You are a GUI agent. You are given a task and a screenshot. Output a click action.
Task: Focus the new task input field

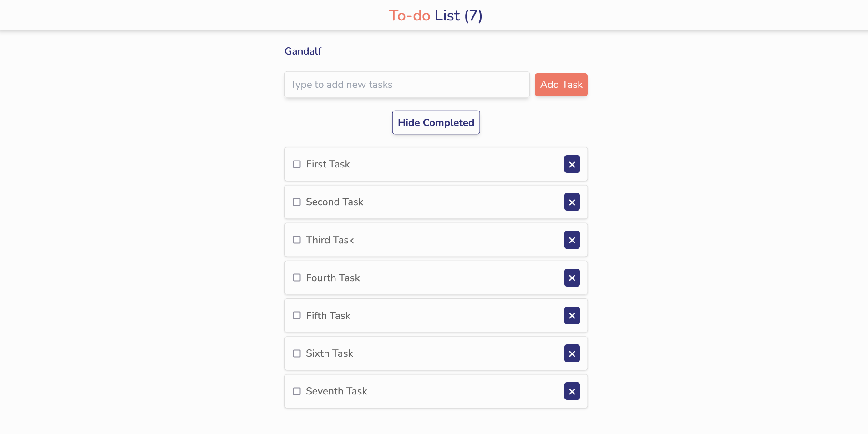pos(406,84)
